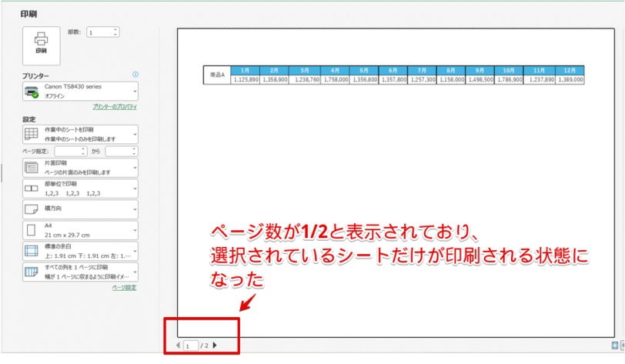The image size is (625, 364).
Task: Click the 6月 header cell in preview
Action: pyautogui.click(x=393, y=70)
